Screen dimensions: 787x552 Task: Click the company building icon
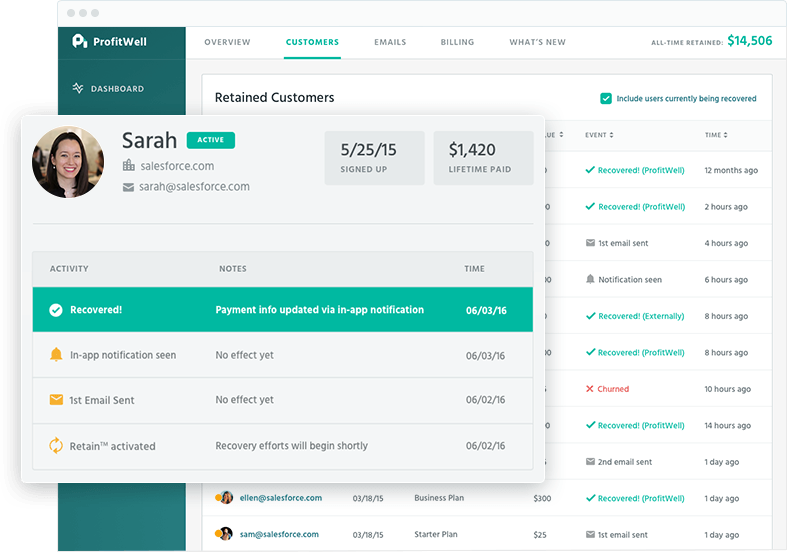coord(128,165)
